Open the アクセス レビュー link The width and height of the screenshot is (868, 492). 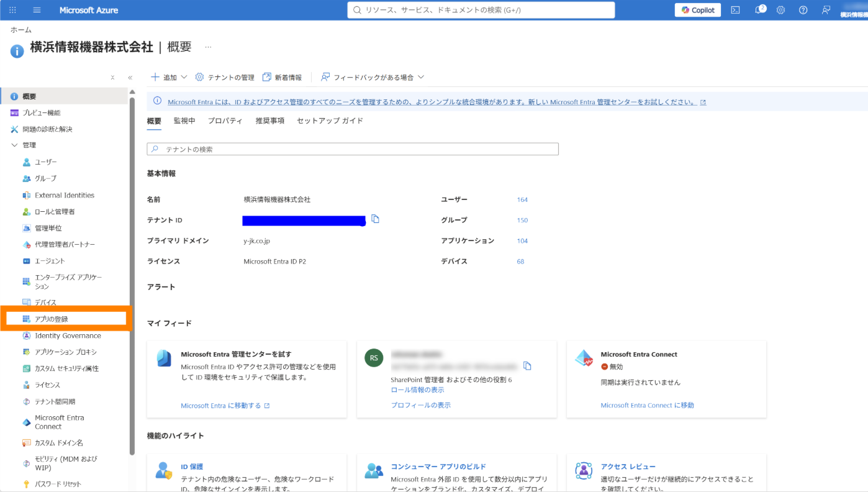coord(628,467)
